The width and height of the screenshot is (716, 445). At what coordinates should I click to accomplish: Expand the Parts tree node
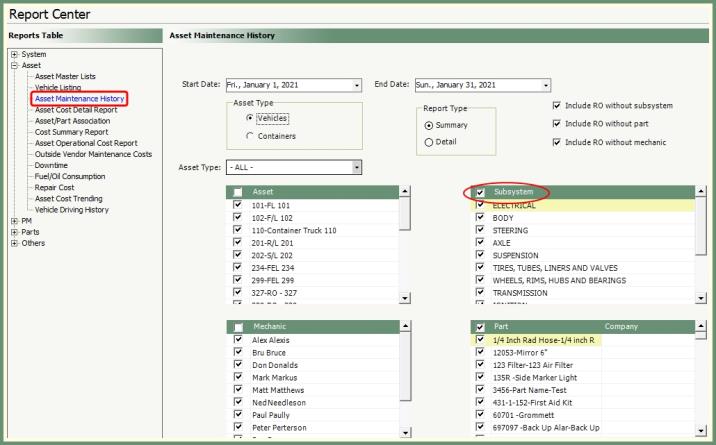(x=14, y=232)
